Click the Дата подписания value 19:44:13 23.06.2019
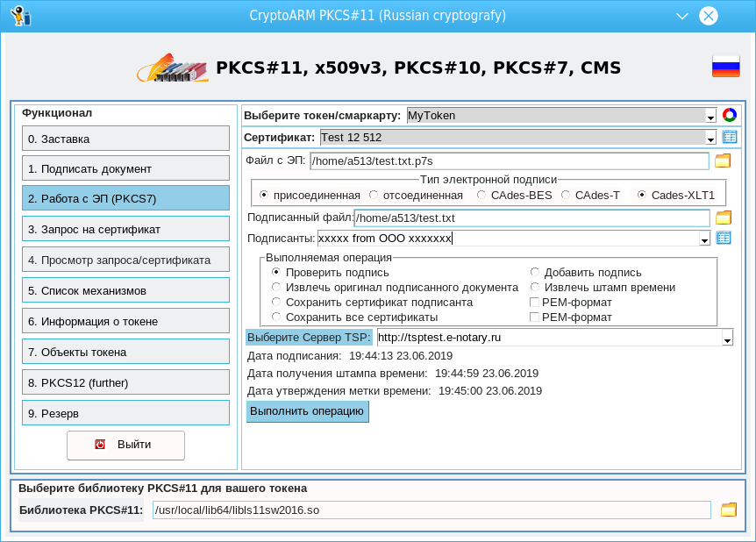The image size is (756, 542). (401, 356)
